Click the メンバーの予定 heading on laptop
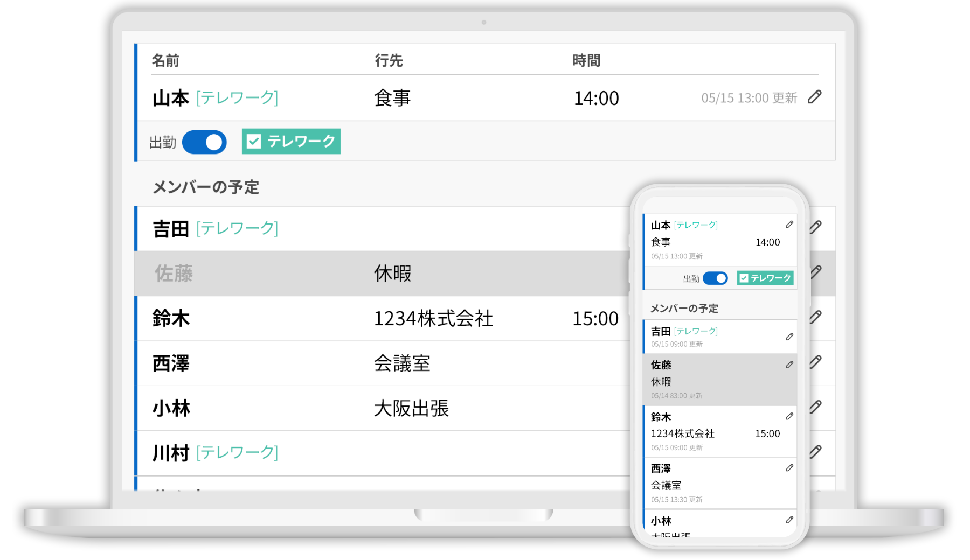 (x=206, y=187)
